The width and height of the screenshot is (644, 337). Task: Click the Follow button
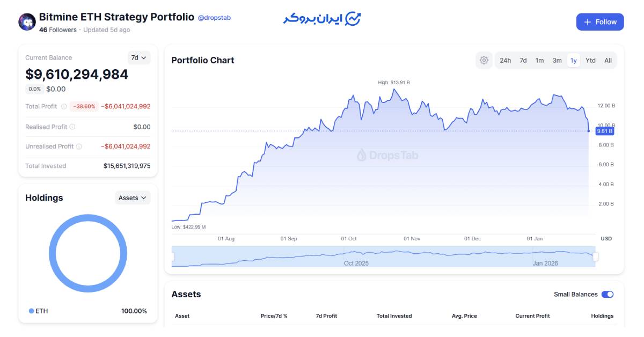(600, 21)
